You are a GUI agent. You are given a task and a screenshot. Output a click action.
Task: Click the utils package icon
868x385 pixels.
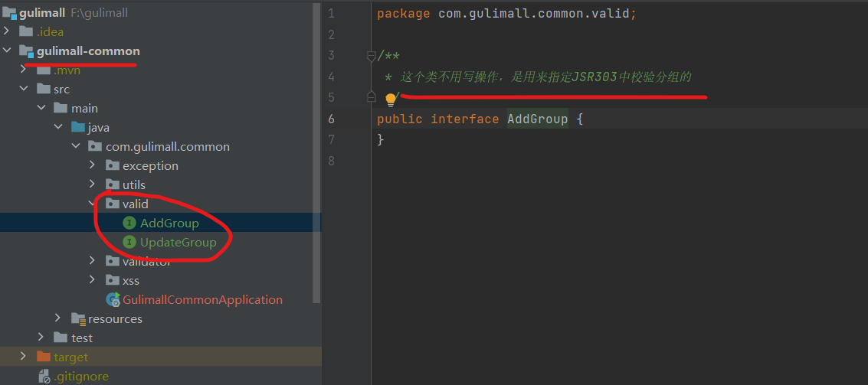click(113, 184)
